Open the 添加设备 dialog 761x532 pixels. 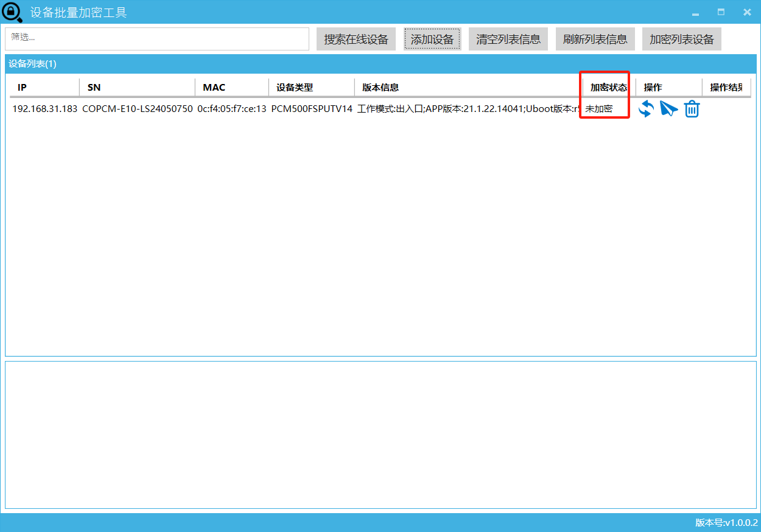432,40
